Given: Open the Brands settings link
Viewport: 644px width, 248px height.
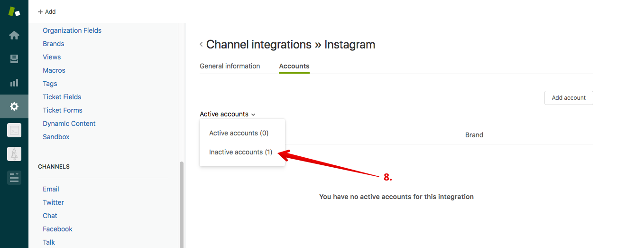Looking at the screenshot, I should coord(54,44).
